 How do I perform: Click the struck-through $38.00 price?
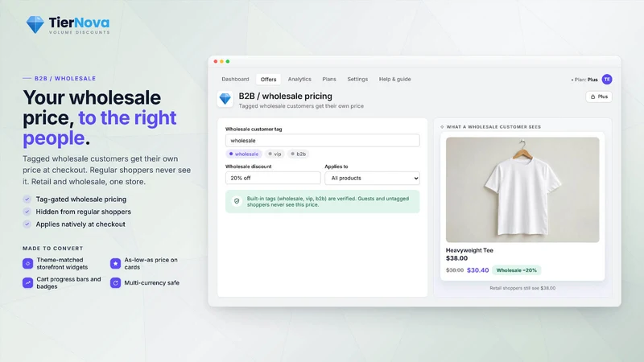455,270
